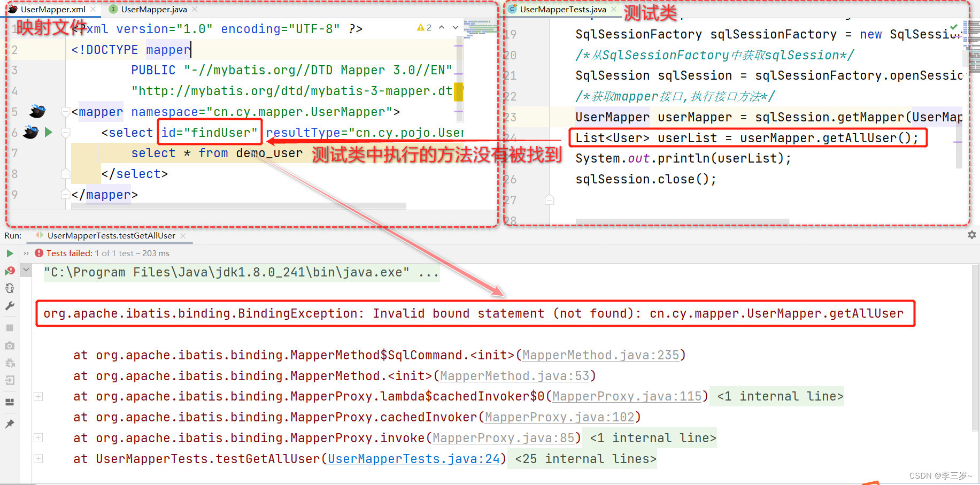Click the java.exe command line text
The width and height of the screenshot is (980, 485).
coord(241,272)
